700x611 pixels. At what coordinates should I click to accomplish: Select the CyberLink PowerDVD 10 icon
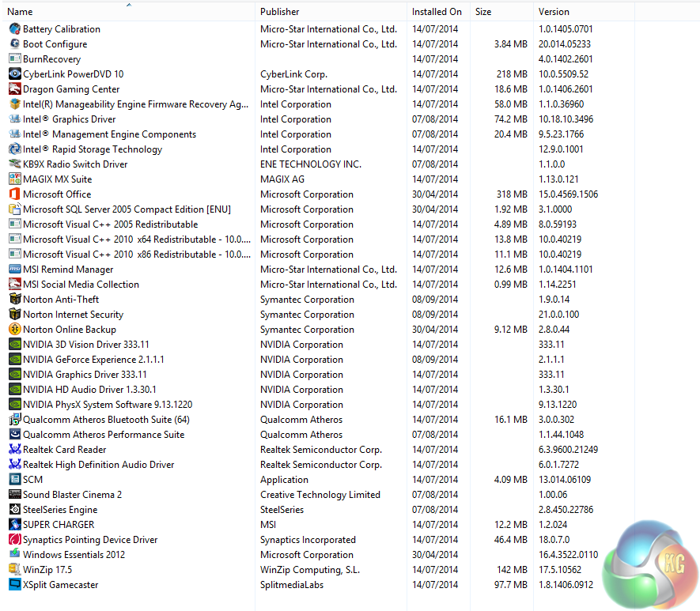[15, 74]
